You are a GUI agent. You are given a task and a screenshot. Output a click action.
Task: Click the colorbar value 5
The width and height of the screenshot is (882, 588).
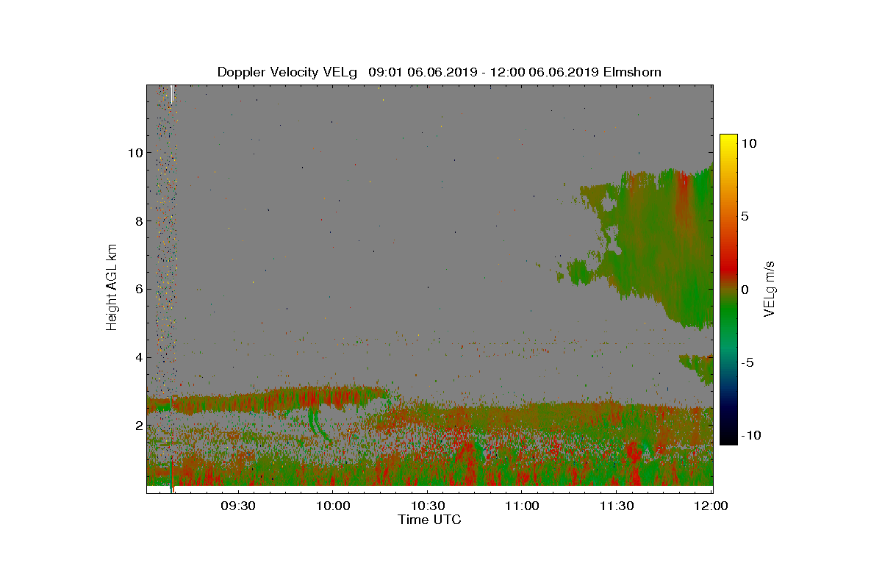(x=745, y=217)
